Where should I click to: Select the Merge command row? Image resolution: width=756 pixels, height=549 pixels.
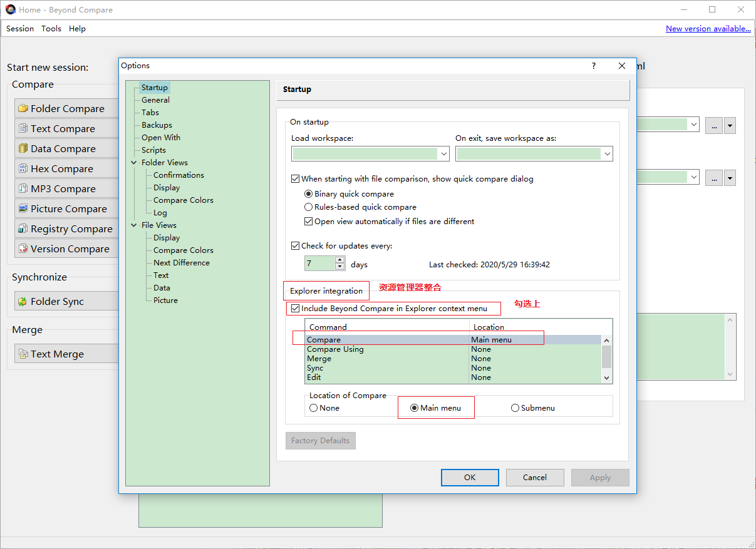tap(453, 359)
